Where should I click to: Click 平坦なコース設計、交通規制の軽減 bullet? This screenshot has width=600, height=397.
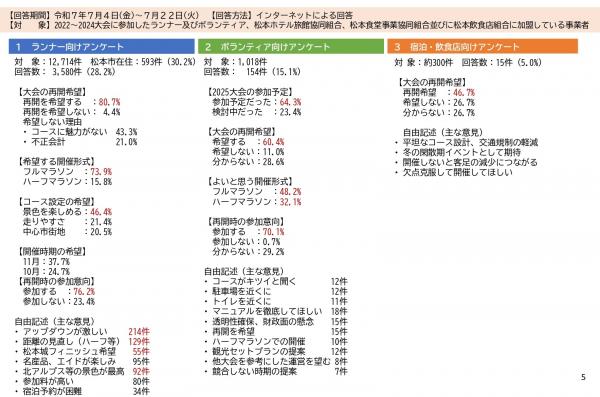pyautogui.click(x=467, y=142)
